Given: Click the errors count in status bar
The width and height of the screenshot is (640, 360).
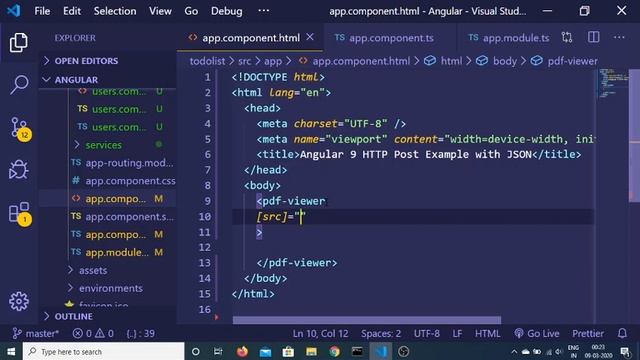Looking at the screenshot, I should click(x=82, y=333).
